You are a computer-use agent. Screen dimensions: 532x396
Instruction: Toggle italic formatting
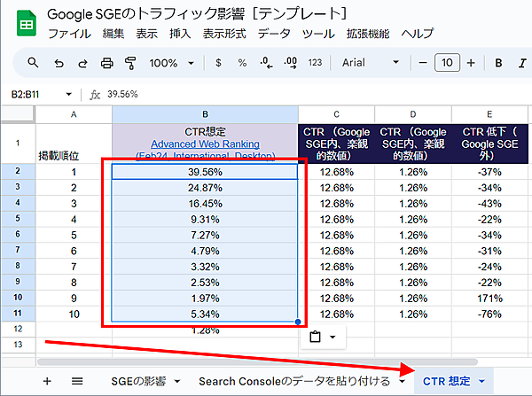[522, 63]
